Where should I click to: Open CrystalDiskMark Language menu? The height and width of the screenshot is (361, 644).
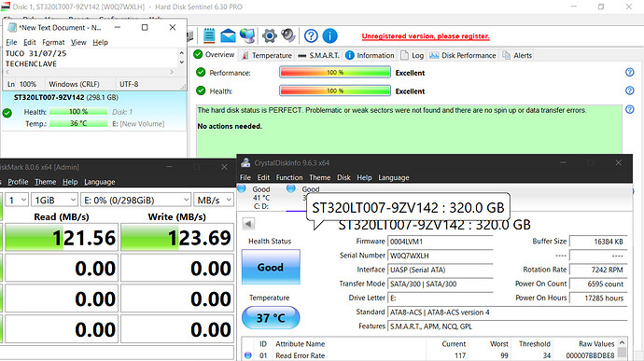point(100,182)
